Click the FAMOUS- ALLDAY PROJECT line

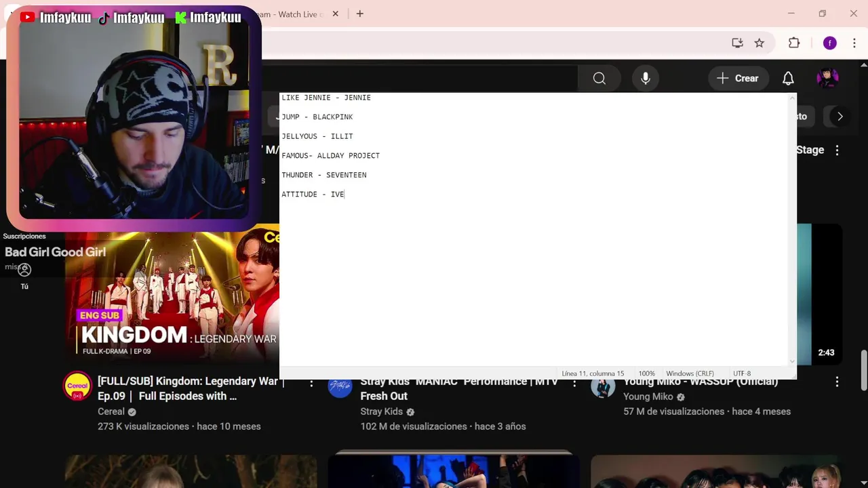pos(330,155)
